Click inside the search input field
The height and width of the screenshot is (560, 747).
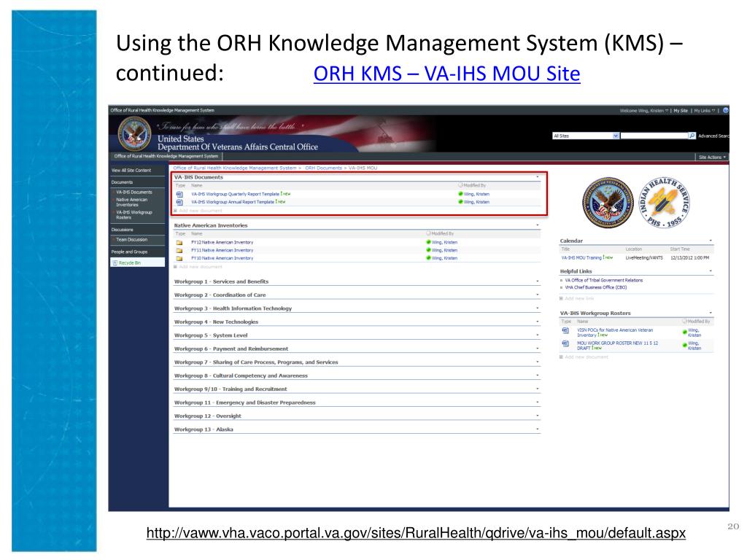click(x=653, y=136)
